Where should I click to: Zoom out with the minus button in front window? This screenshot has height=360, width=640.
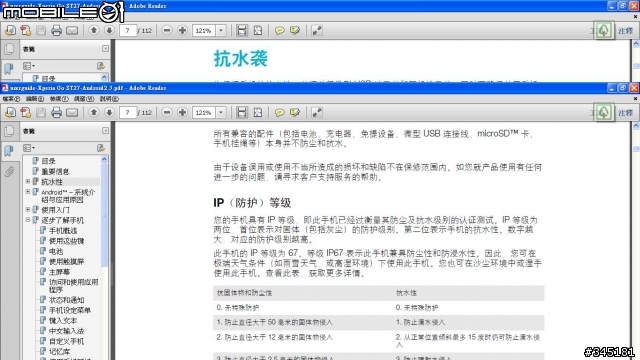tap(167, 112)
